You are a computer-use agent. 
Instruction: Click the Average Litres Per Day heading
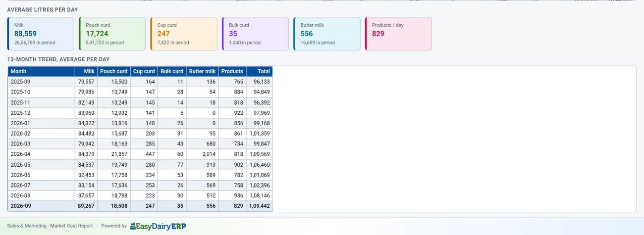[43, 9]
